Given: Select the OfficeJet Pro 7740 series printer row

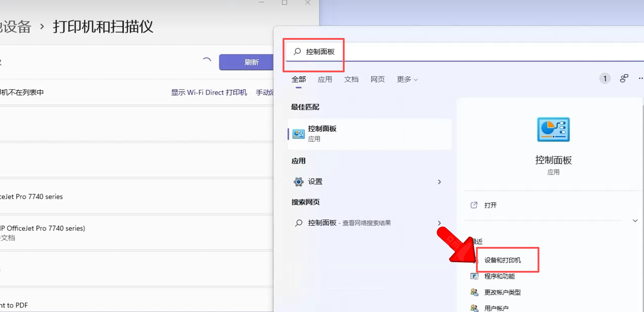Looking at the screenshot, I should tap(137, 197).
